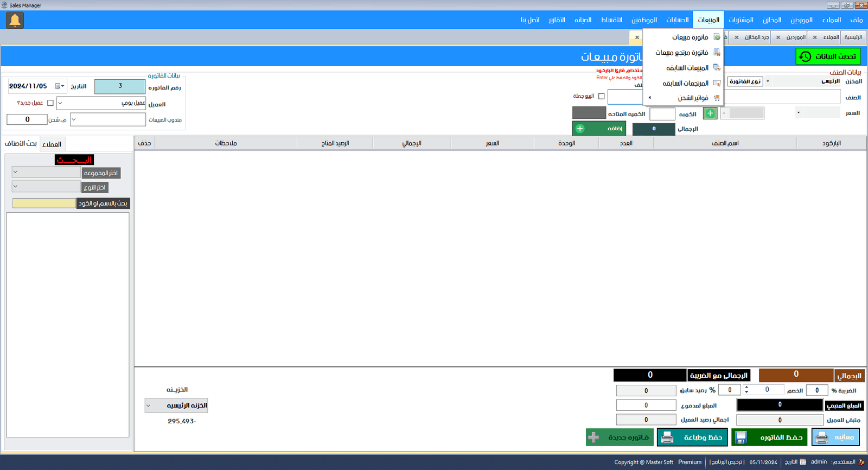Open the العميل customer dropdown

tap(60, 103)
